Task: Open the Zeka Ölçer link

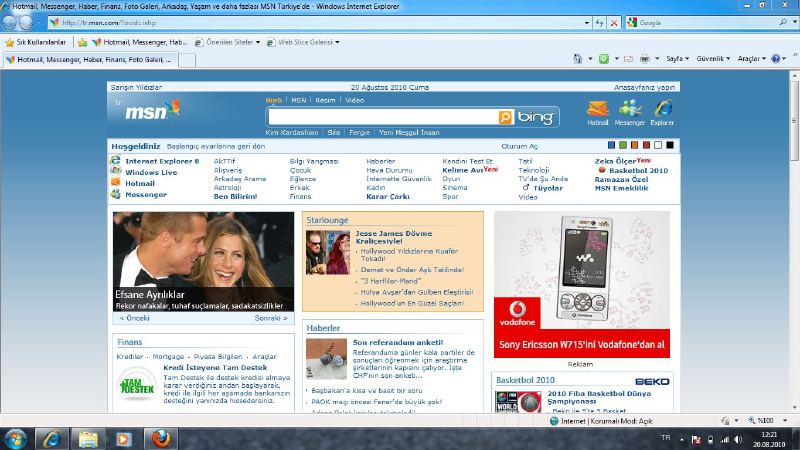Action: (x=615, y=161)
